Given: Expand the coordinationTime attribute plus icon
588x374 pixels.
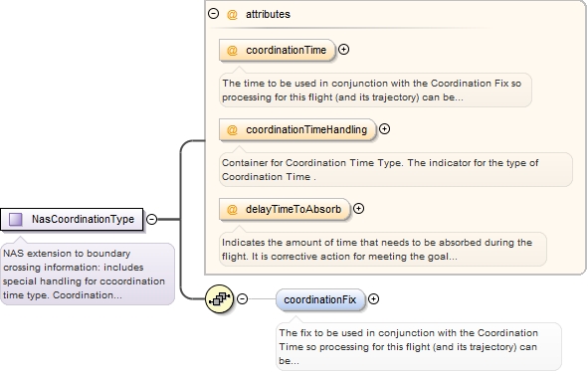Looking at the screenshot, I should point(343,49).
